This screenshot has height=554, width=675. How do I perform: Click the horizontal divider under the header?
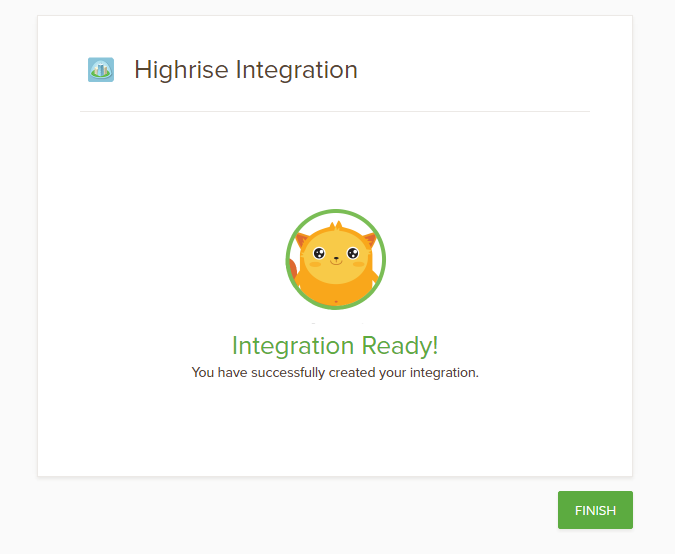coord(335,111)
